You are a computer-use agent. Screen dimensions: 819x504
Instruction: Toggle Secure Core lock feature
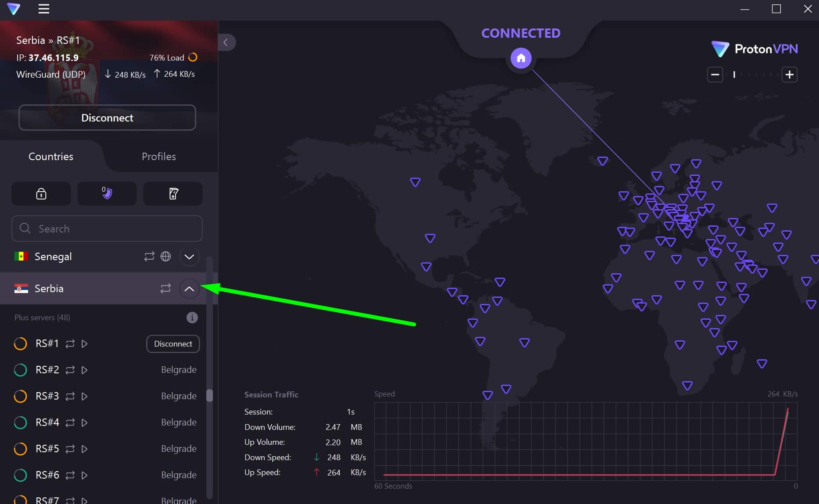(41, 193)
